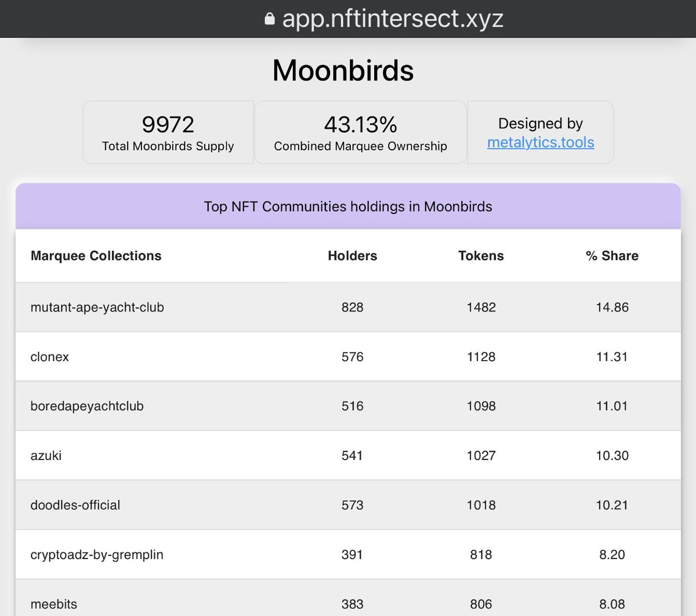Sort by the Tokens column header
Screen dimensions: 696x616
pos(481,256)
